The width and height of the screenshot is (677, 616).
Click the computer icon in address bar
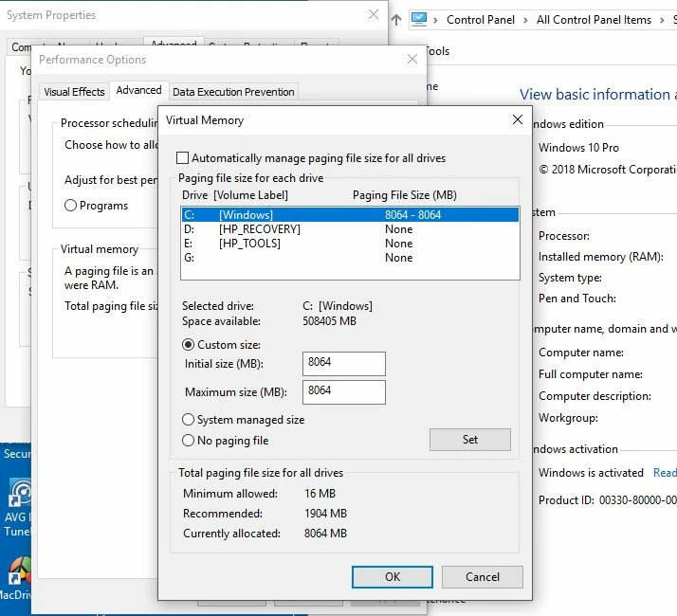[419, 19]
